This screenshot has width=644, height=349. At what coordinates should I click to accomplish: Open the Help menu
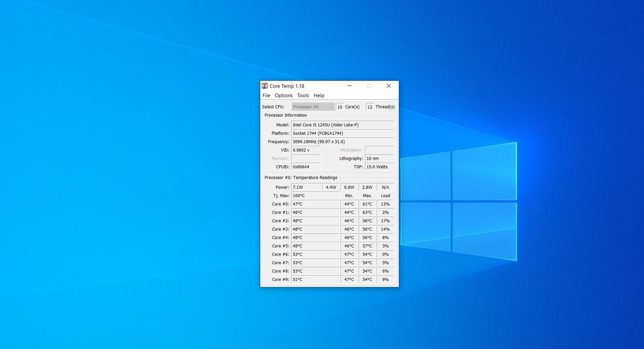coord(319,96)
